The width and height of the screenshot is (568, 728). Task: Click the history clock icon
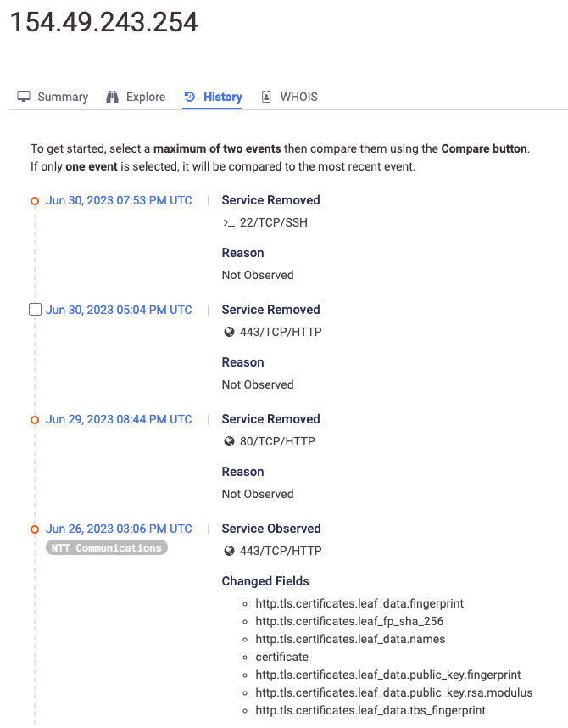pyautogui.click(x=190, y=97)
